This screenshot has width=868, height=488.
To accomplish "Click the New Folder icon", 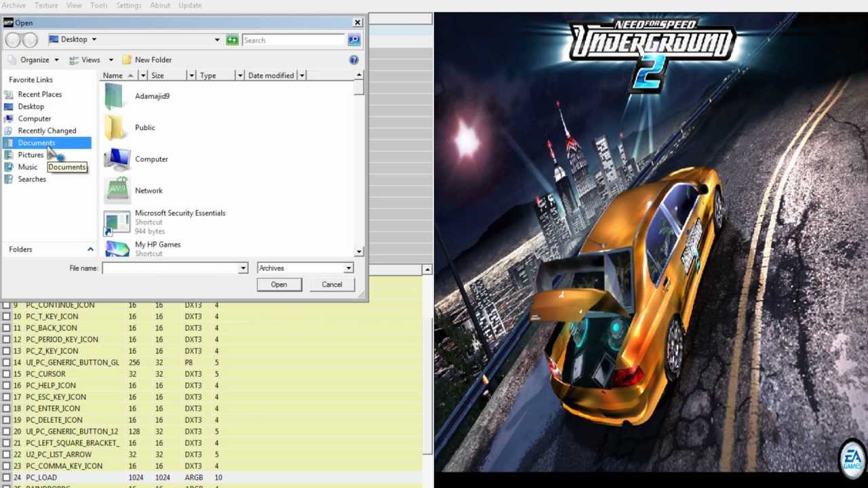I will [x=126, y=60].
